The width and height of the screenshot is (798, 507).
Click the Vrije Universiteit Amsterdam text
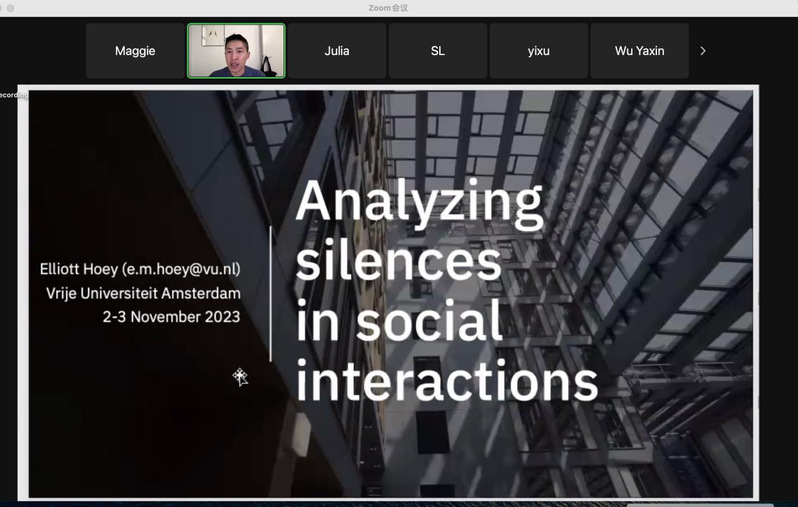(143, 293)
